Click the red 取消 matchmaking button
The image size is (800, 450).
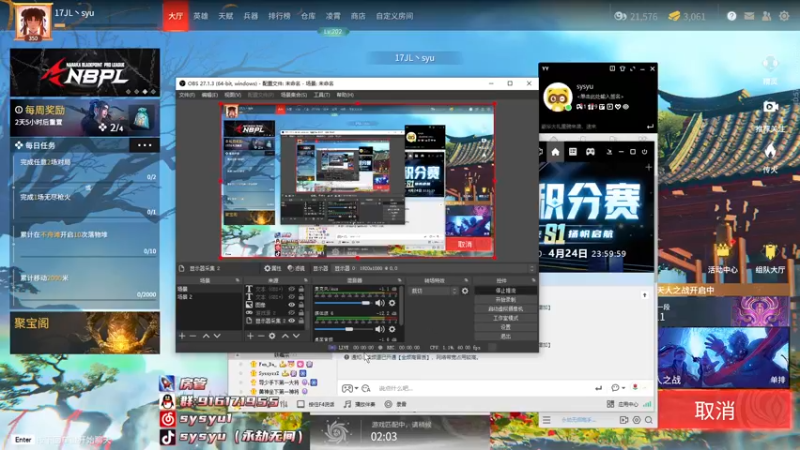(x=724, y=410)
